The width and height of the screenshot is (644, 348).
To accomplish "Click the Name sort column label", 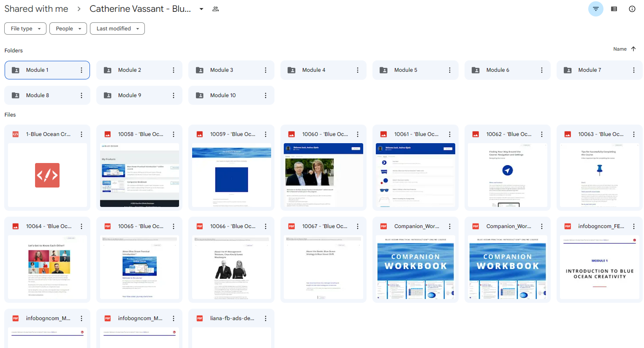I will (620, 49).
